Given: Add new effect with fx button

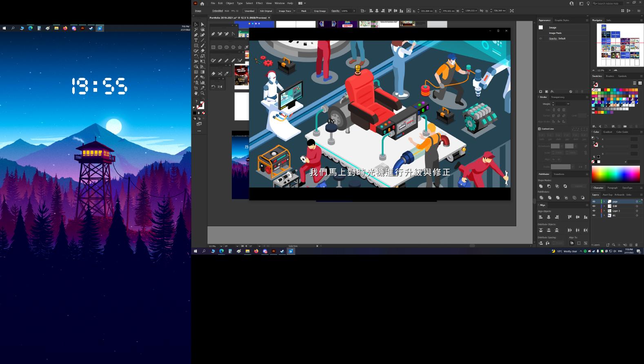Looking at the screenshot, I should (552, 92).
